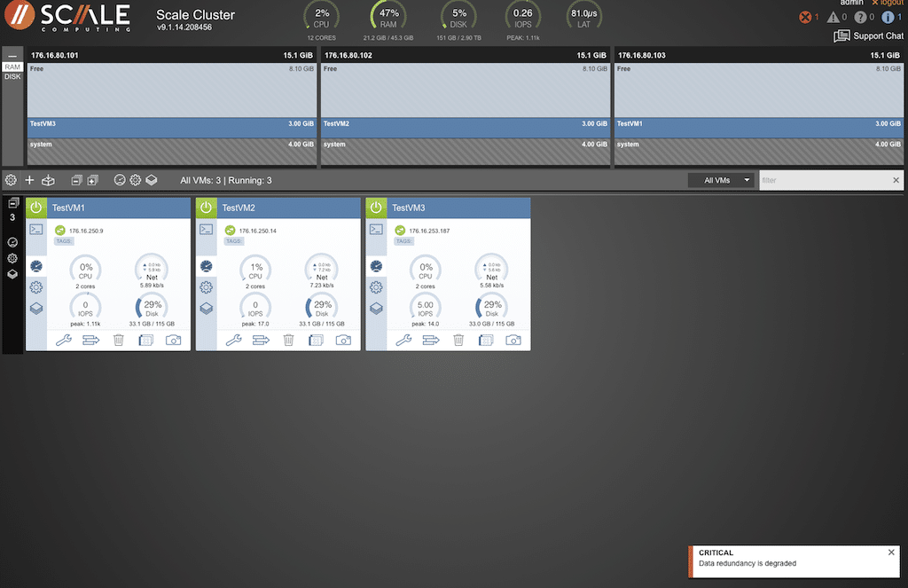Image resolution: width=908 pixels, height=588 pixels.
Task: Click the move/migrate icon on TestVM1
Action: (x=91, y=340)
